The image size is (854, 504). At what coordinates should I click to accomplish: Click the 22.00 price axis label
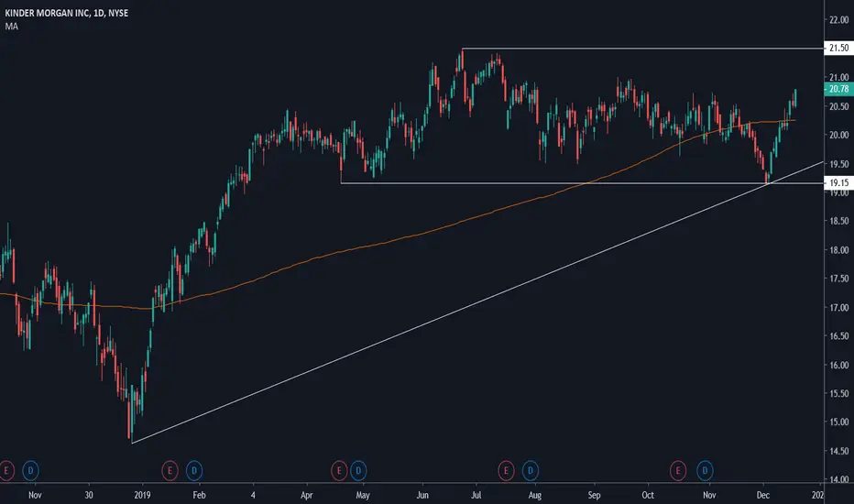(838, 19)
